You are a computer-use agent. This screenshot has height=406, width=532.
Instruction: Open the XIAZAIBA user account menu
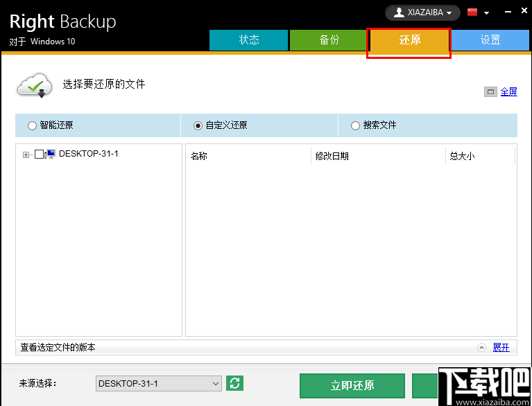[x=422, y=13]
